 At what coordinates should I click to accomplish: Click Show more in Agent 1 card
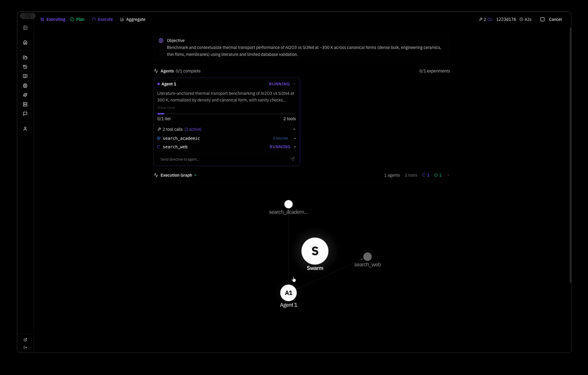click(x=166, y=108)
